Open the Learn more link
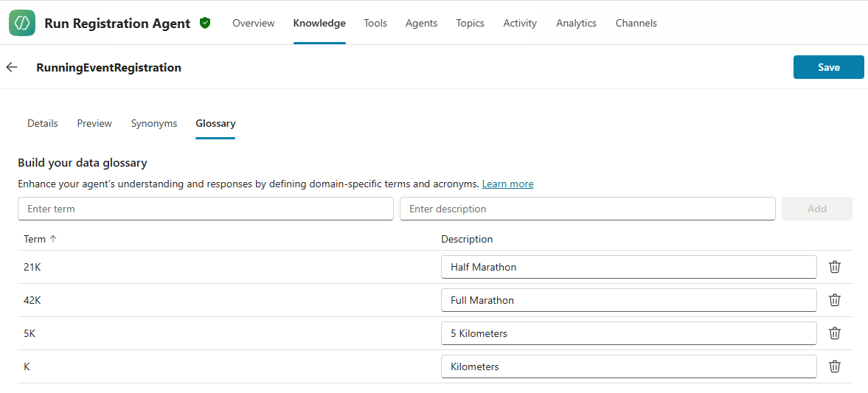Screen dimensions: 868x393 click(507, 184)
